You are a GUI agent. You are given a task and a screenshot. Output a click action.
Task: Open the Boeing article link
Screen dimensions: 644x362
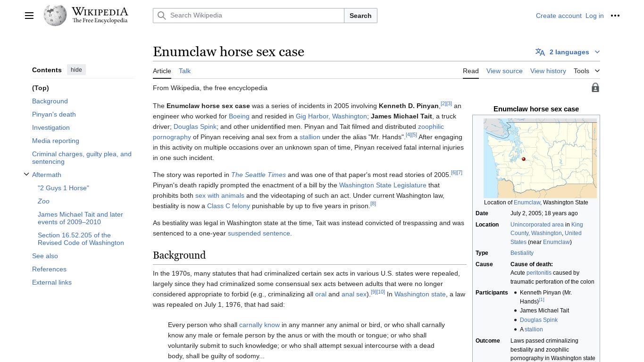[239, 116]
